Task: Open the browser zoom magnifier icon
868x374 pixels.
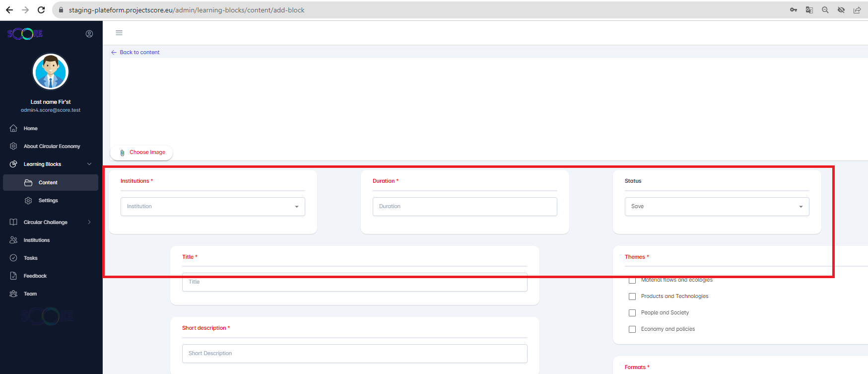Action: (x=825, y=10)
